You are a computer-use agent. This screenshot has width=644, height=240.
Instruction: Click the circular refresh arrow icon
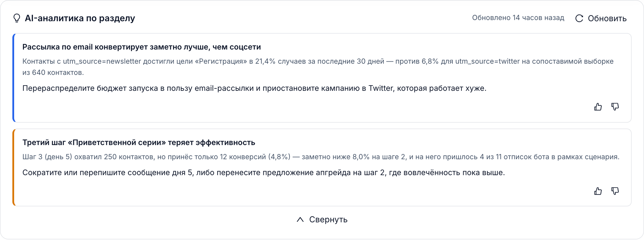(579, 18)
